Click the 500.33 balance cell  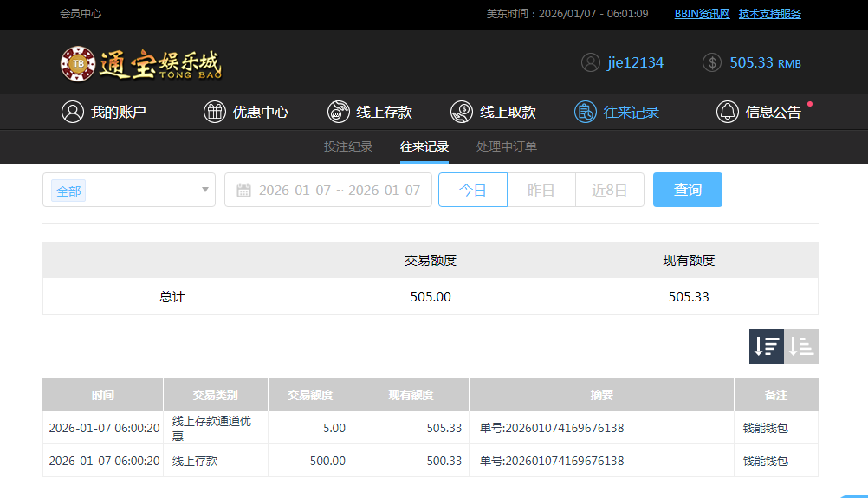(x=411, y=461)
